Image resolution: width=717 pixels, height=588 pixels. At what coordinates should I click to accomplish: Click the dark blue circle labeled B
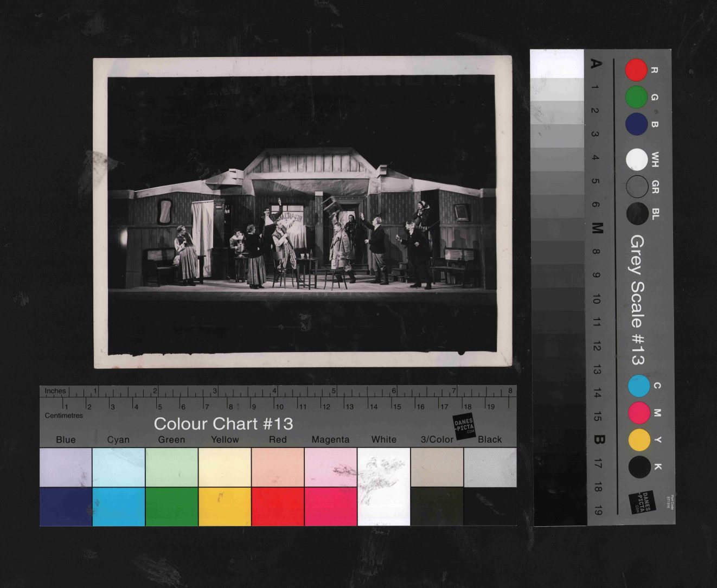(x=636, y=124)
